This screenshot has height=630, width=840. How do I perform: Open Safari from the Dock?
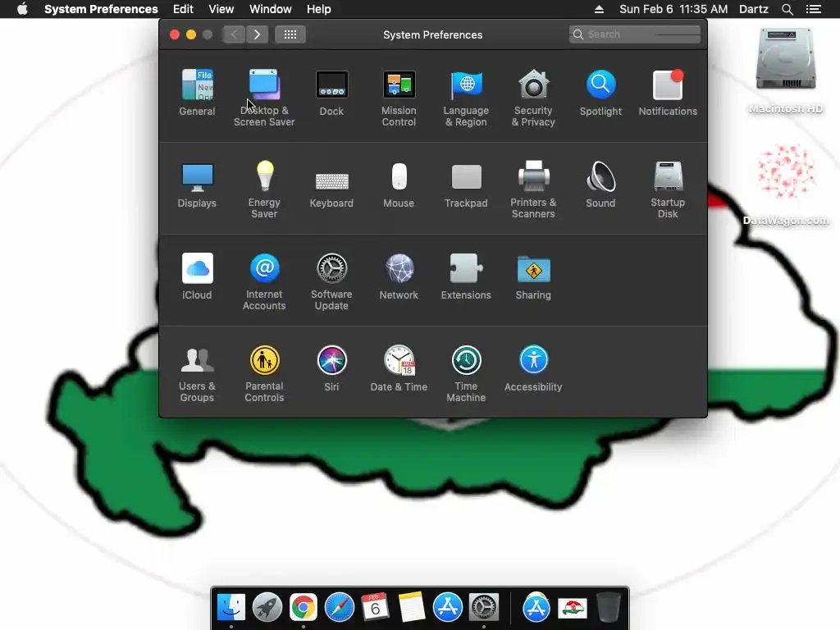[339, 608]
